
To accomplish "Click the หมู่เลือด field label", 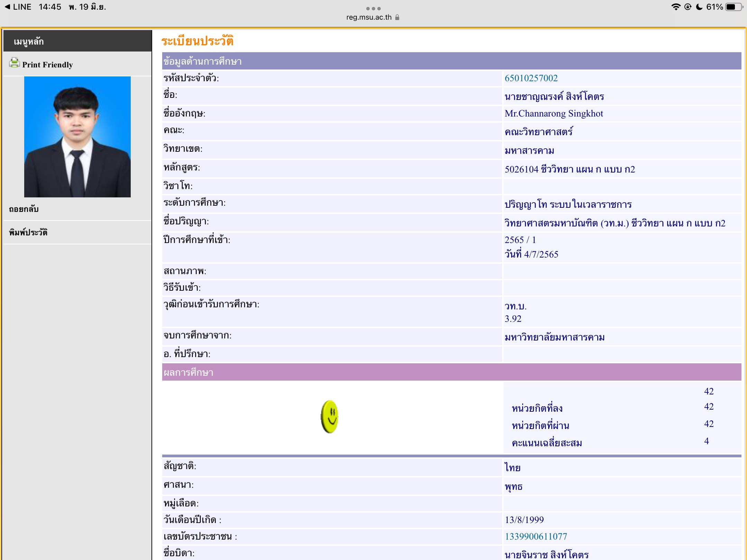I will [x=181, y=503].
